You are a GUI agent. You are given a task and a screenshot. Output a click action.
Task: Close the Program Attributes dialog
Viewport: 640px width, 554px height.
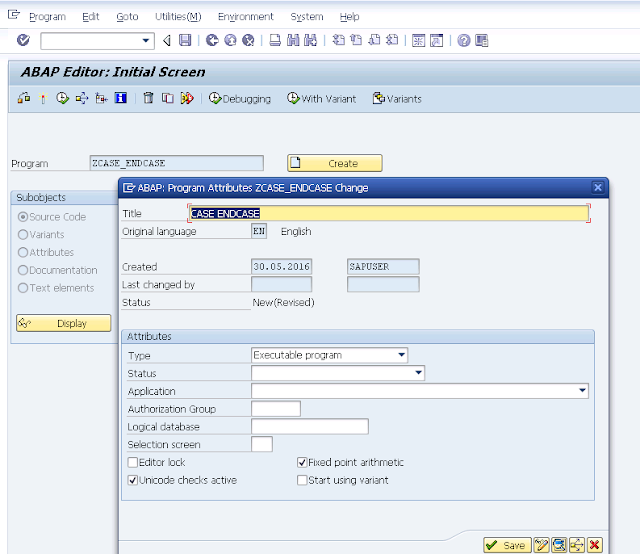coord(598,188)
